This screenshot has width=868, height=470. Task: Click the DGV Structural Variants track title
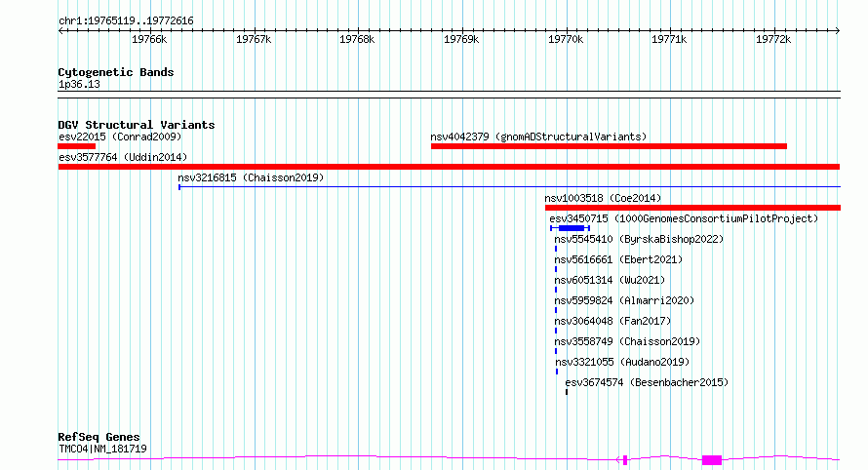coord(137,125)
